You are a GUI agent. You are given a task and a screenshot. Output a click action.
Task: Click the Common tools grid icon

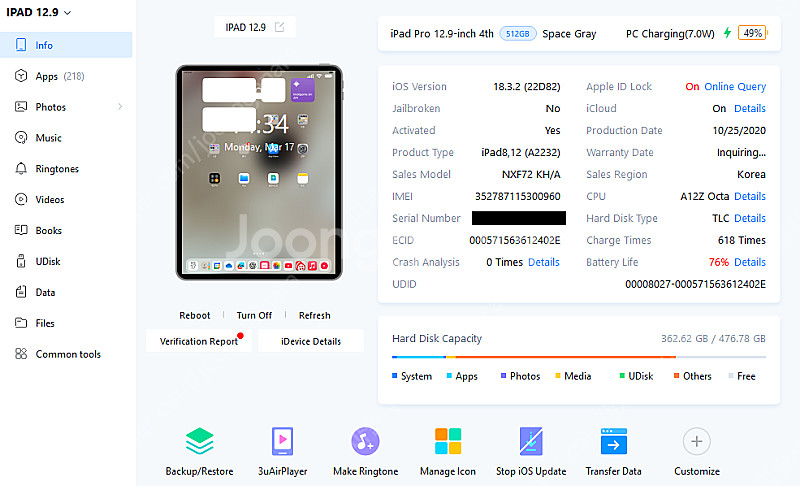21,353
